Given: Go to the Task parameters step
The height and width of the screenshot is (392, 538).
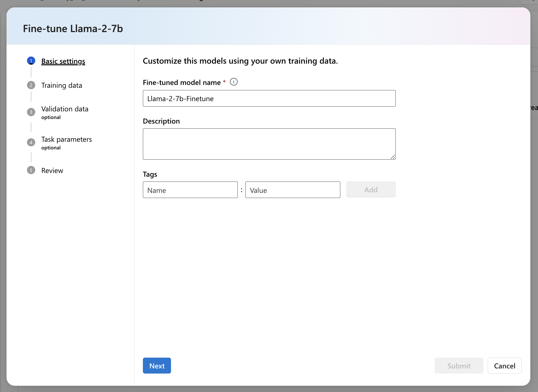Looking at the screenshot, I should click(x=66, y=139).
